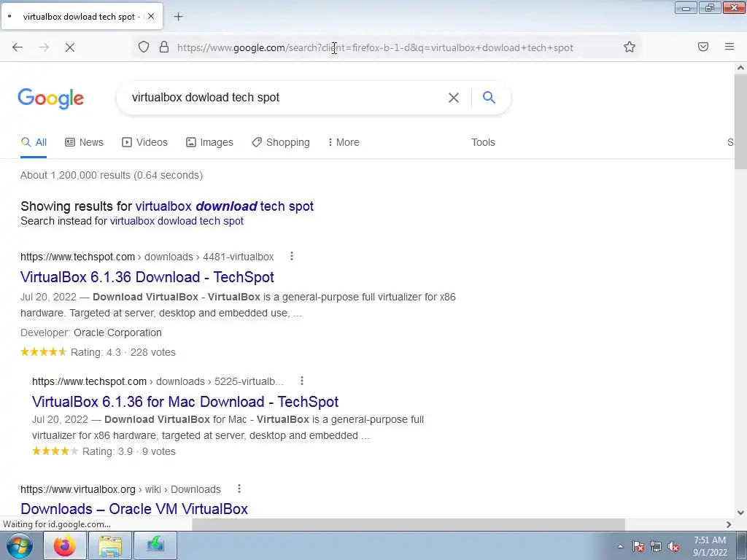
Task: Open the Action Center flag icon
Action: pos(638,547)
